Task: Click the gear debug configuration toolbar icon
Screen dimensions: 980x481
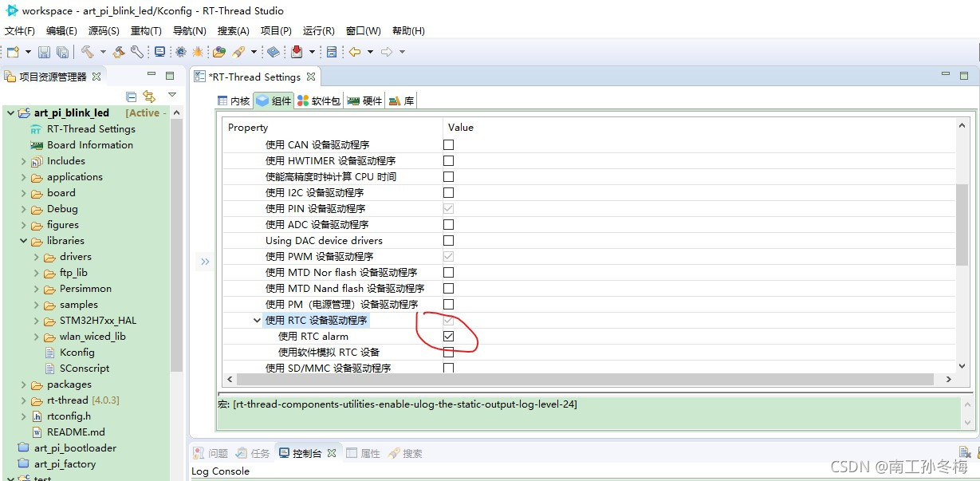Action: coord(181,52)
